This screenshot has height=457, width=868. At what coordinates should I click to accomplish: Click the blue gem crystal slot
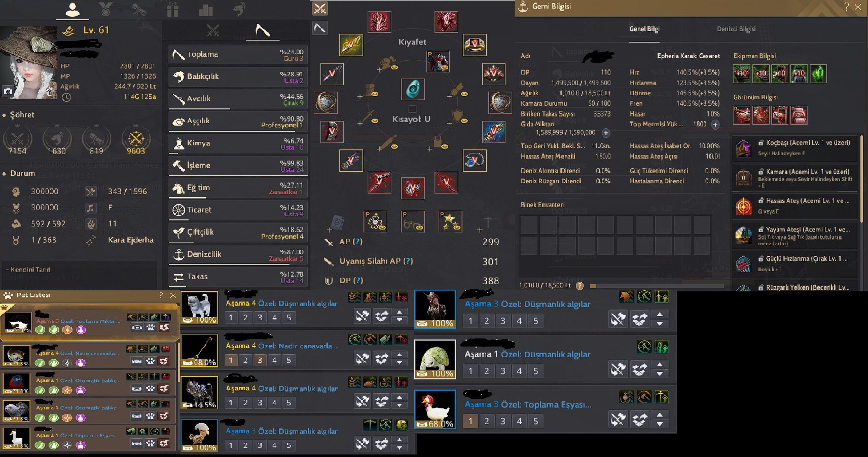pyautogui.click(x=413, y=89)
